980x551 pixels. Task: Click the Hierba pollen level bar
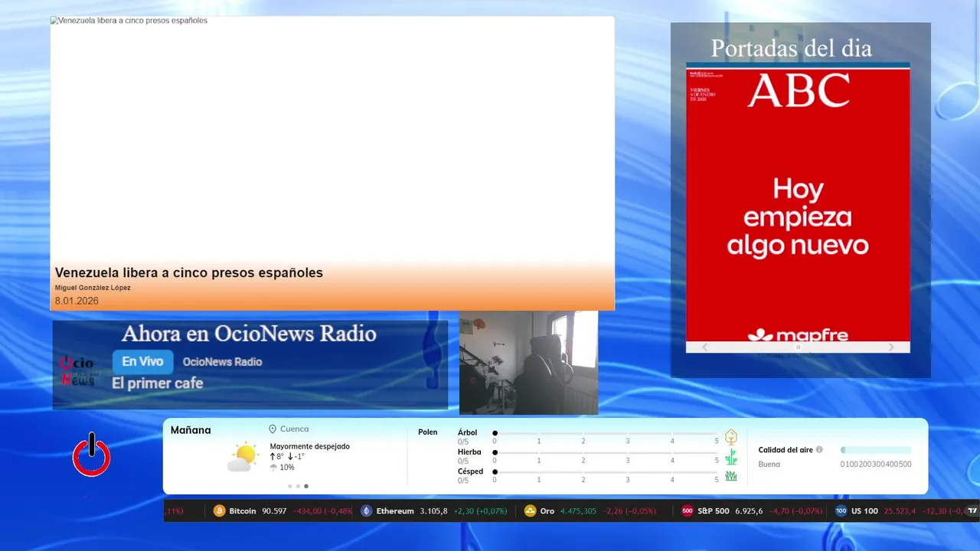pos(606,452)
